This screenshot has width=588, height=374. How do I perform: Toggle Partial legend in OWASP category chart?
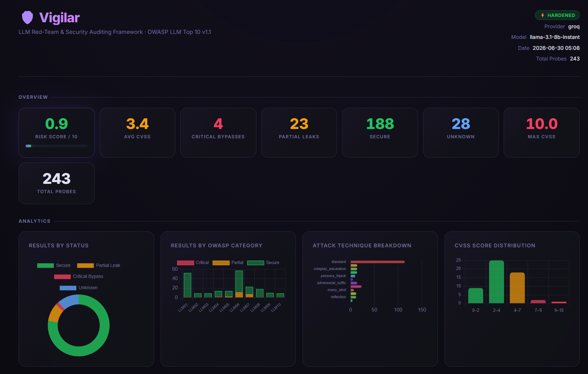(x=228, y=263)
